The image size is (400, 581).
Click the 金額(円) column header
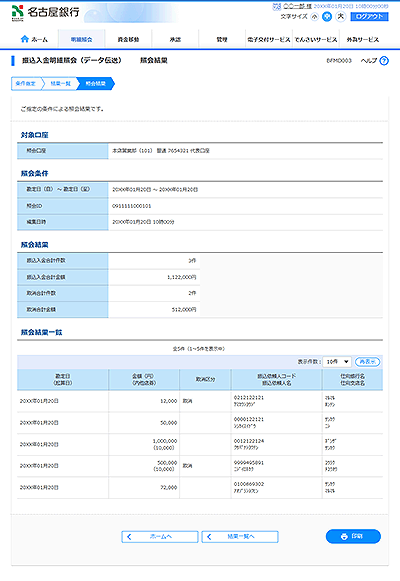[x=144, y=379]
